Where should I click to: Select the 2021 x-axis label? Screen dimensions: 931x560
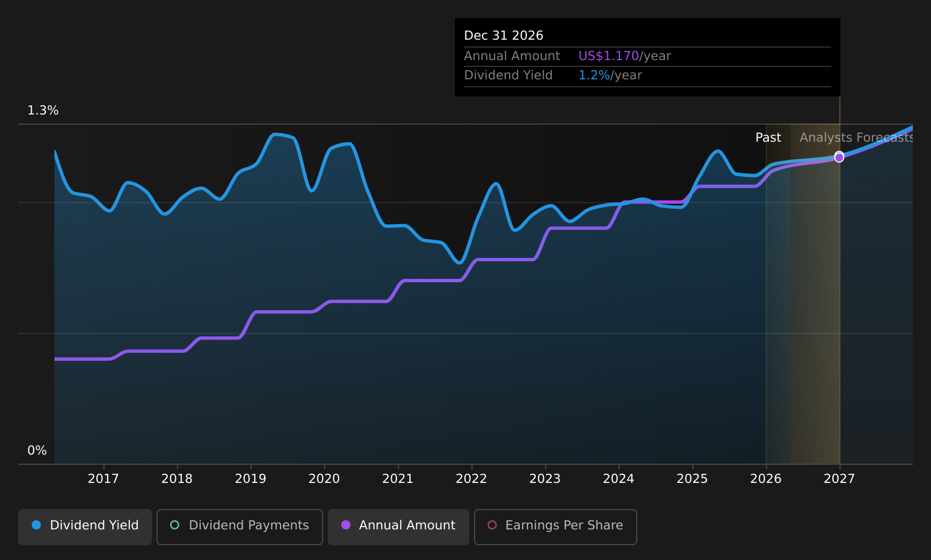click(x=398, y=479)
